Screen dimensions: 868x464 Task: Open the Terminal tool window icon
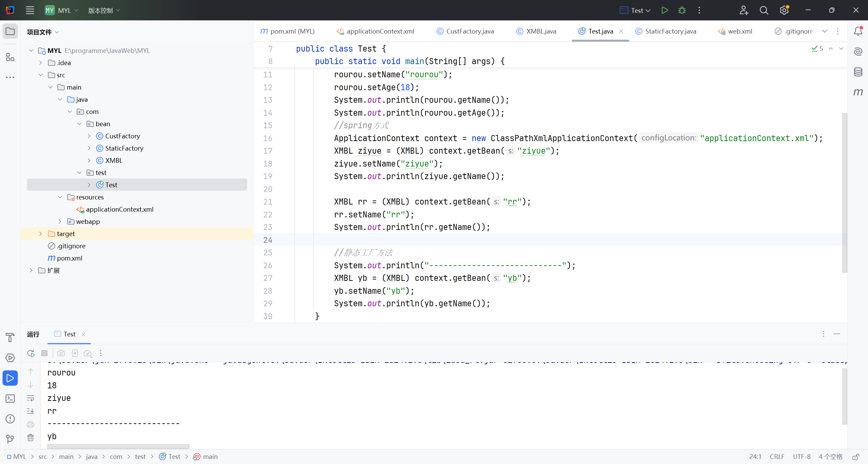pos(10,399)
